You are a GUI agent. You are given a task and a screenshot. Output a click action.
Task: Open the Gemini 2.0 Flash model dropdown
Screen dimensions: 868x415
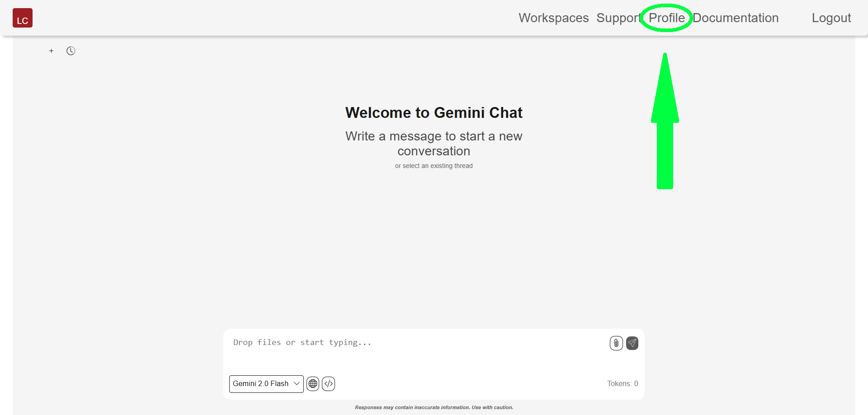point(266,384)
